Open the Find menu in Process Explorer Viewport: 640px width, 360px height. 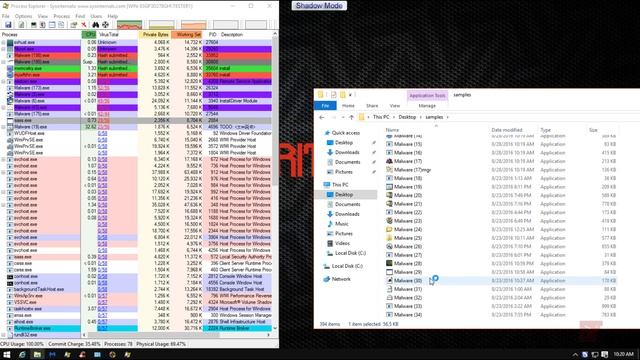(80, 16)
